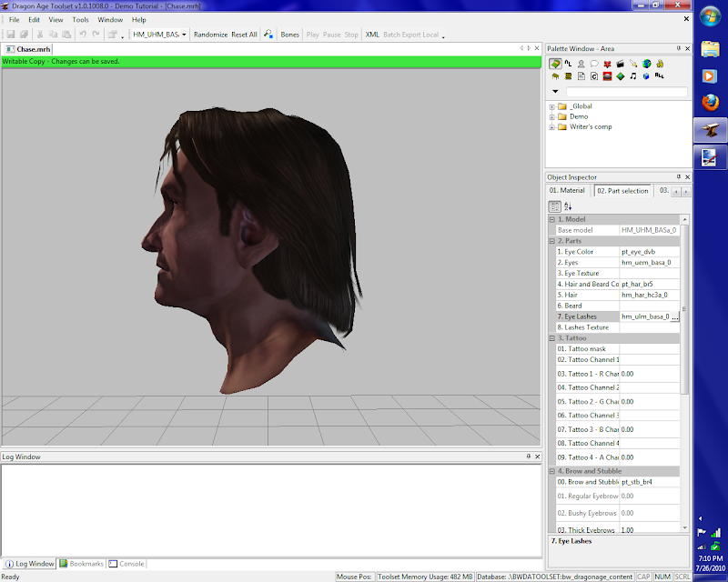
Task: Click alphabetical sort icon in Object Inspector
Action: (x=568, y=207)
